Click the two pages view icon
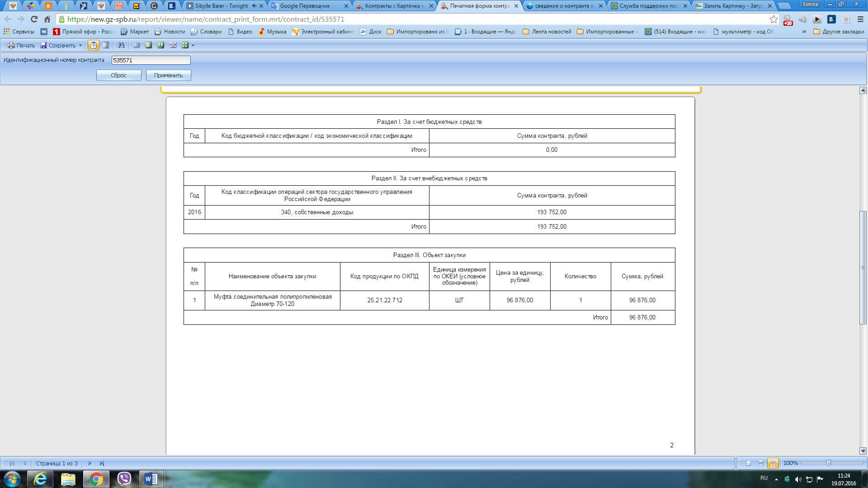The image size is (868, 488). pos(160,45)
